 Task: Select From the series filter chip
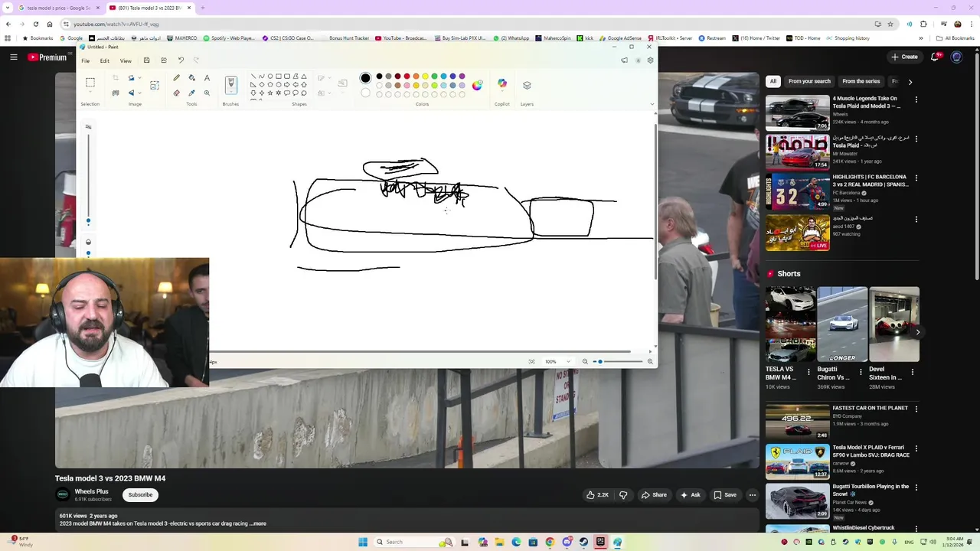[861, 81]
